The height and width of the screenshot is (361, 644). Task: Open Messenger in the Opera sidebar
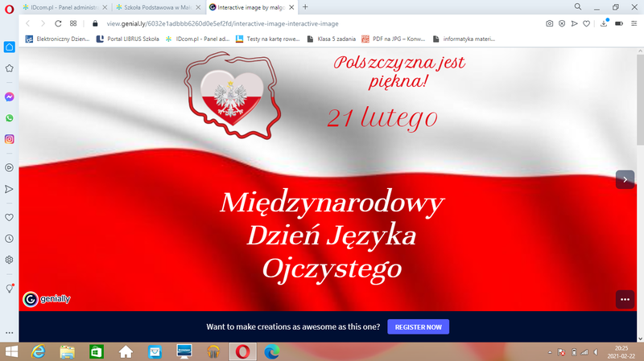[9, 96]
